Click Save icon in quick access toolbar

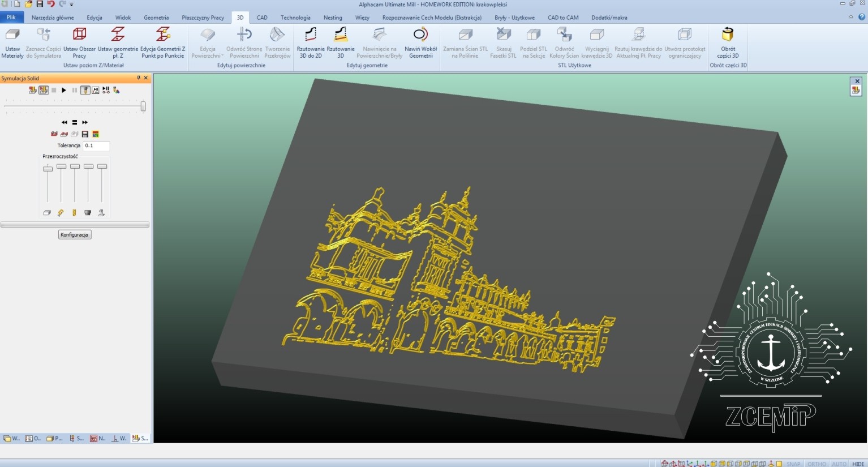(x=40, y=4)
